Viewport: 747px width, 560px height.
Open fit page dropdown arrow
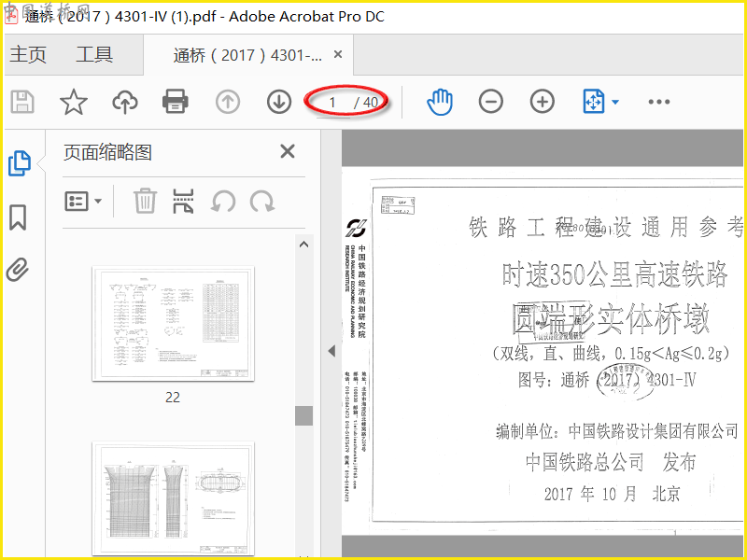click(615, 102)
